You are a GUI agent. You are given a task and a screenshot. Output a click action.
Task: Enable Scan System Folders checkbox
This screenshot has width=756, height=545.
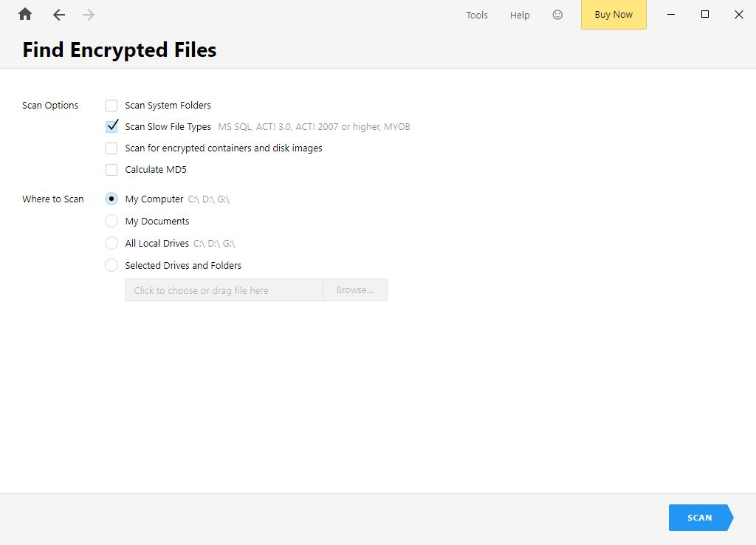(x=111, y=105)
